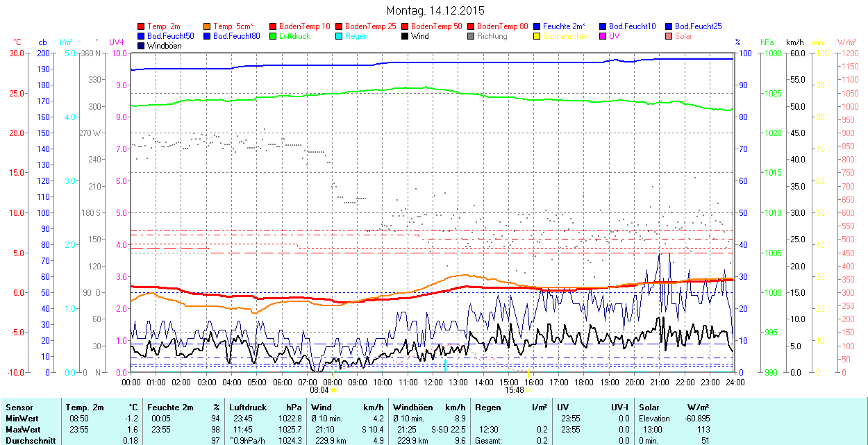
Task: Click the Durchschnitt row label
Action: (x=28, y=441)
